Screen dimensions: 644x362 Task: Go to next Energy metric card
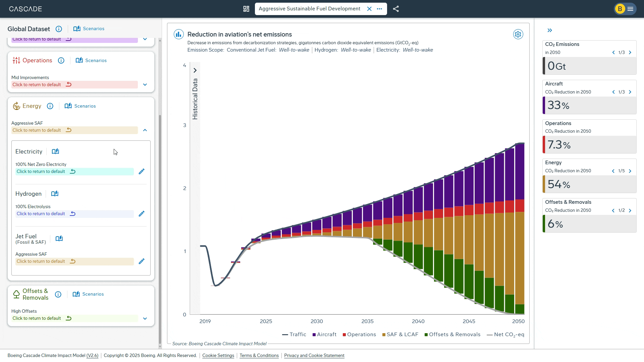(x=630, y=171)
